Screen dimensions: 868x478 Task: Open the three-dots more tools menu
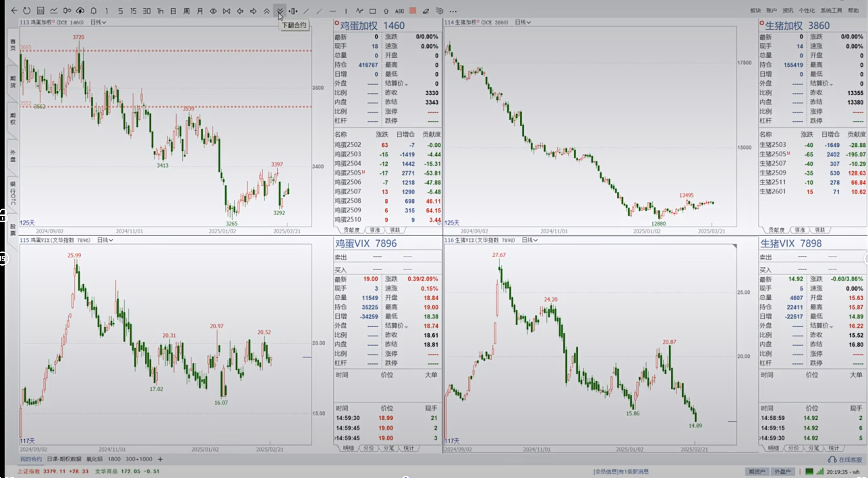pos(453,11)
